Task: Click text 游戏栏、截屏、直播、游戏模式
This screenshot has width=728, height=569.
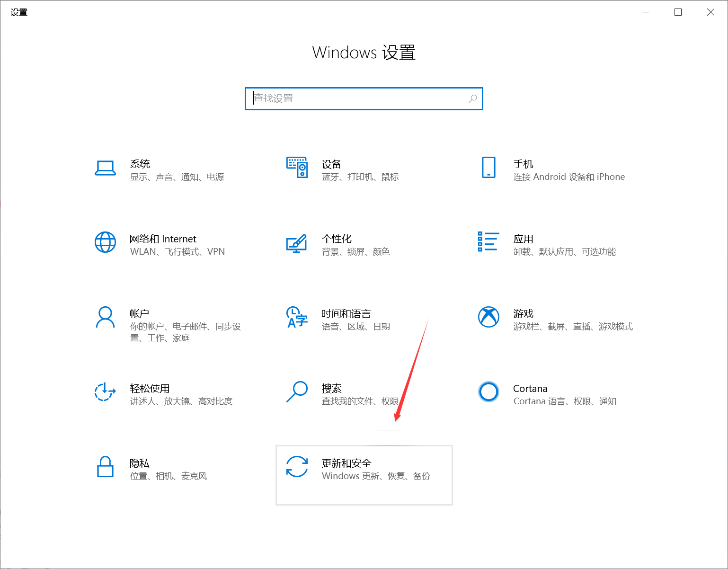Action: tap(573, 327)
